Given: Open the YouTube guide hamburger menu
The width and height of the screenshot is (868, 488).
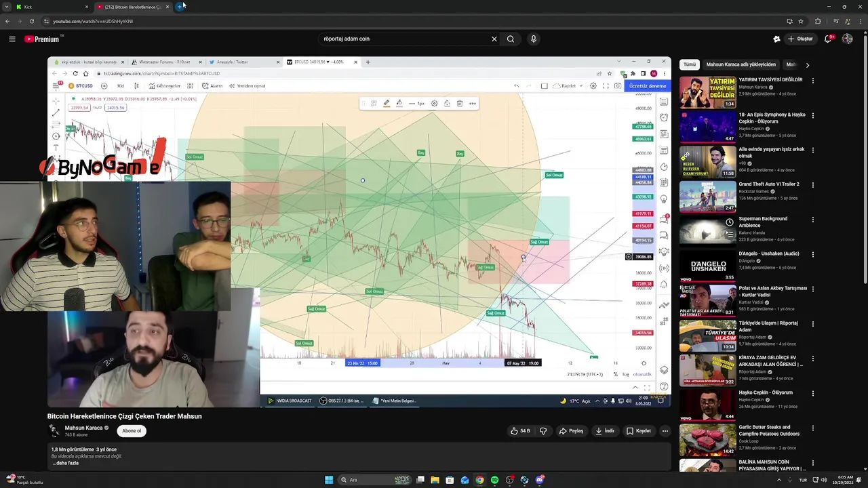Looking at the screenshot, I should [12, 39].
